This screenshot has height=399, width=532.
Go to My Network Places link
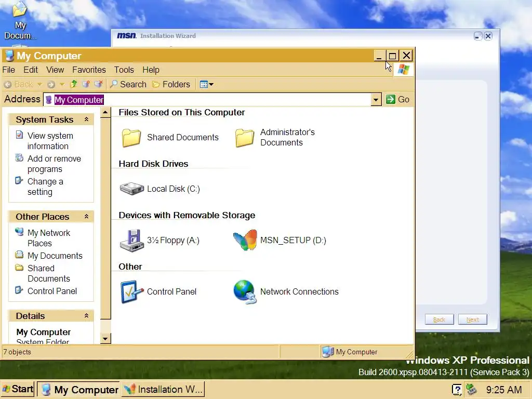pyautogui.click(x=48, y=238)
